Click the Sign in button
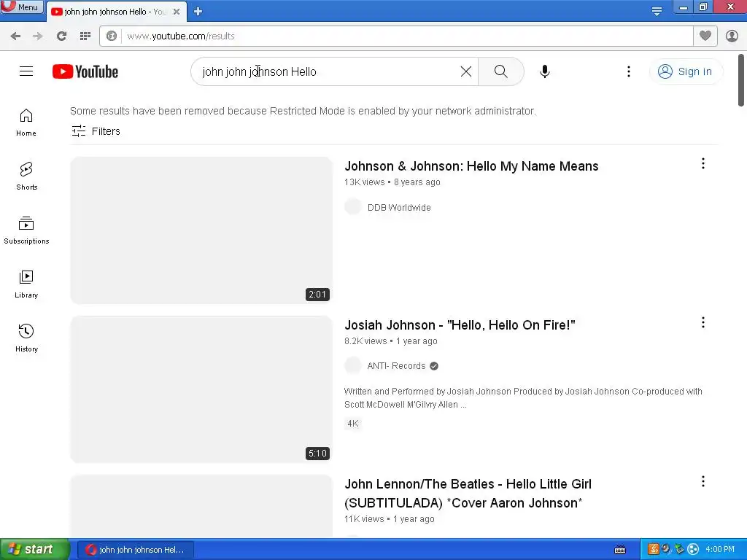Screen dimensions: 747x560 tap(685, 71)
